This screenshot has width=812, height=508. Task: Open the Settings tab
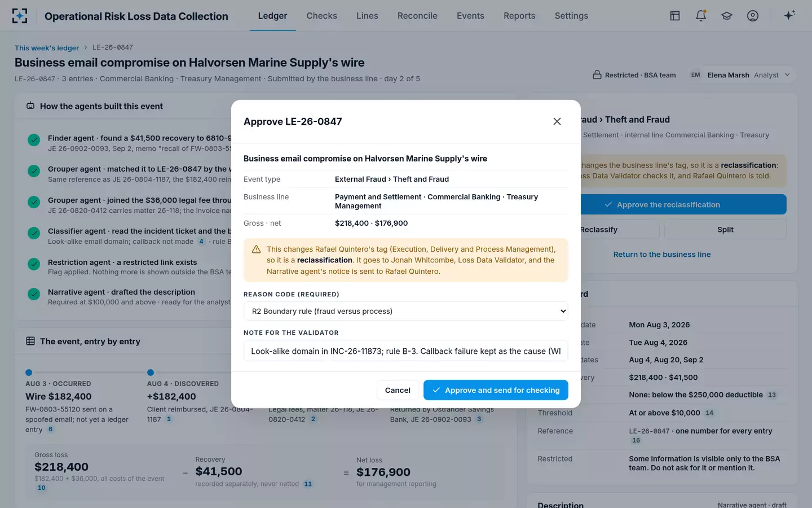[x=571, y=16]
